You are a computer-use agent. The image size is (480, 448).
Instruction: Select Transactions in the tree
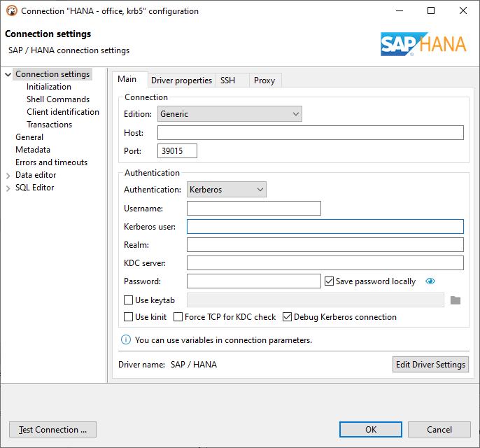(49, 125)
